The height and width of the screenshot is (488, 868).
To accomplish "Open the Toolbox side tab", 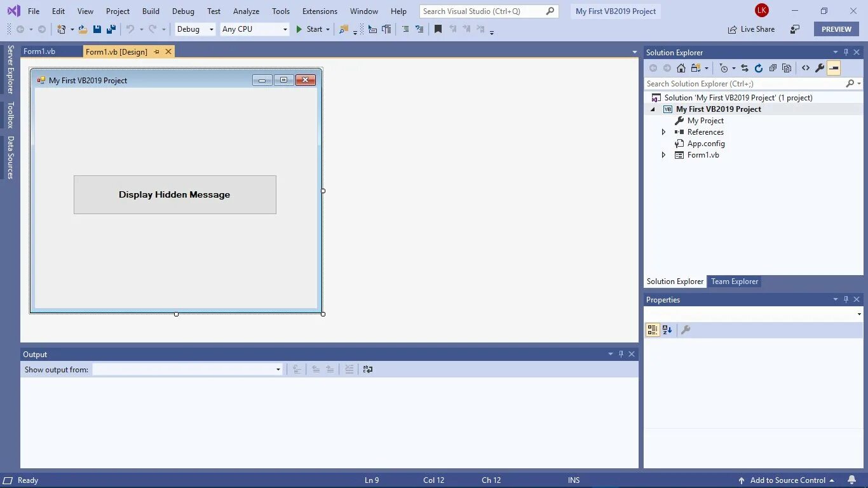I will coord(10,115).
